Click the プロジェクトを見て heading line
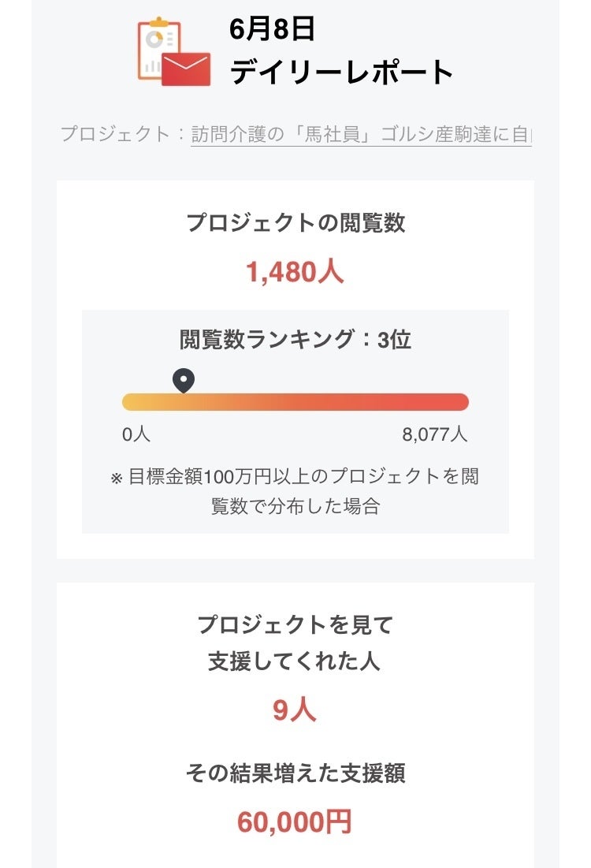Viewport: 591px width, 868px height. 295,625
